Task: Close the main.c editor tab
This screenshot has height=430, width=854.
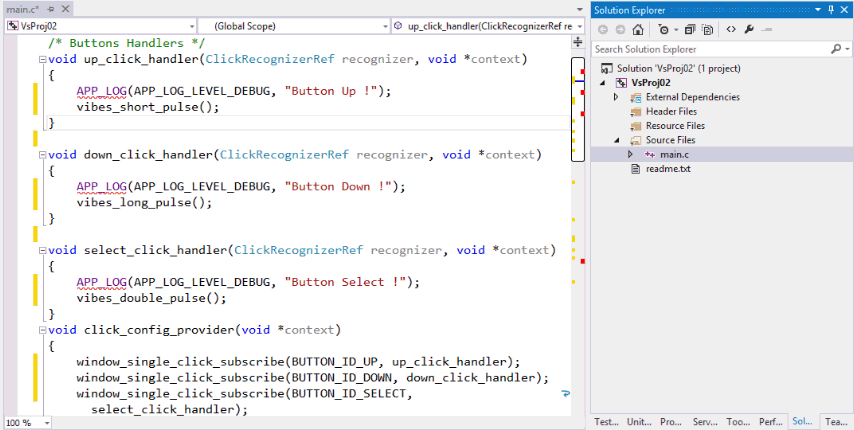Action: tap(66, 9)
